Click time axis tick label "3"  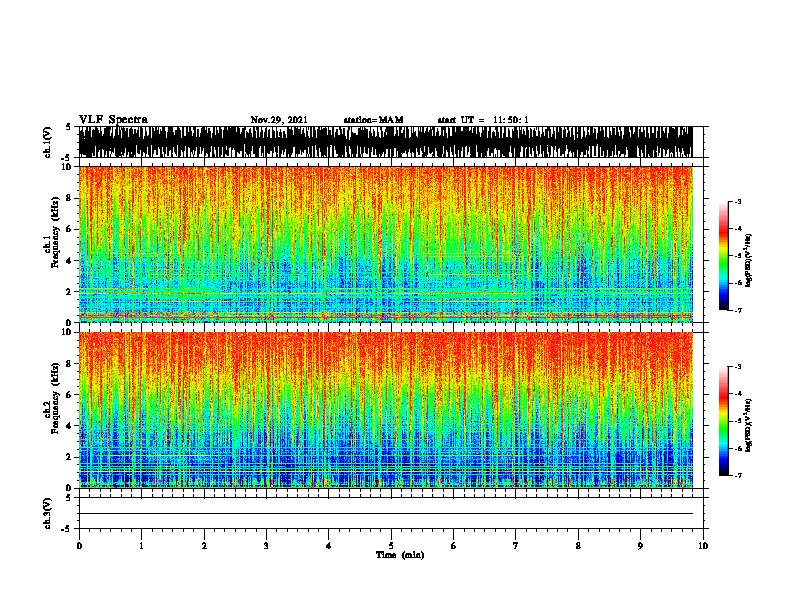(266, 546)
